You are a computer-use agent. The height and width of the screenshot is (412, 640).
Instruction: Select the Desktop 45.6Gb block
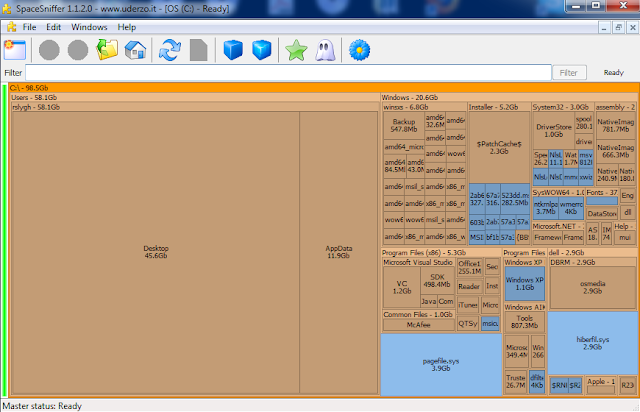(x=156, y=252)
